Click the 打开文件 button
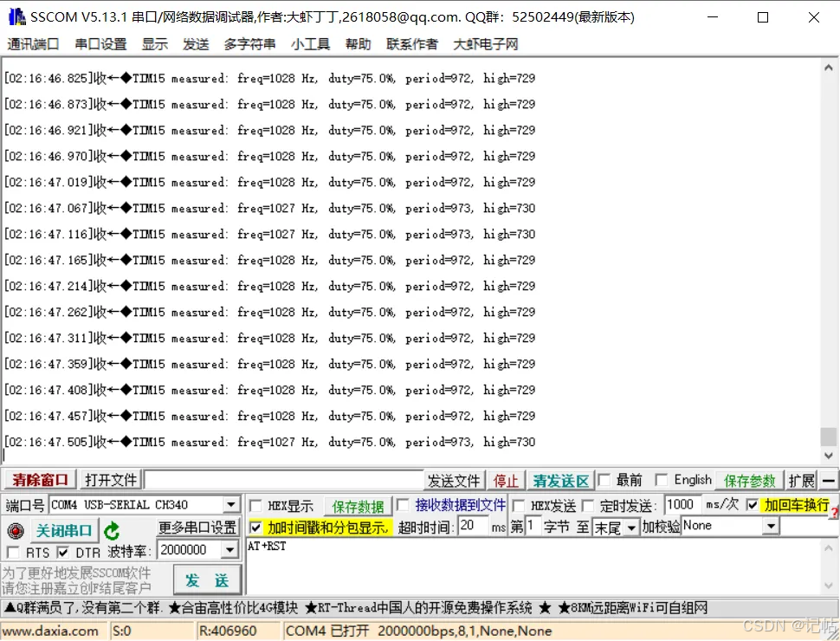Image resolution: width=840 pixels, height=641 pixels. tap(111, 480)
